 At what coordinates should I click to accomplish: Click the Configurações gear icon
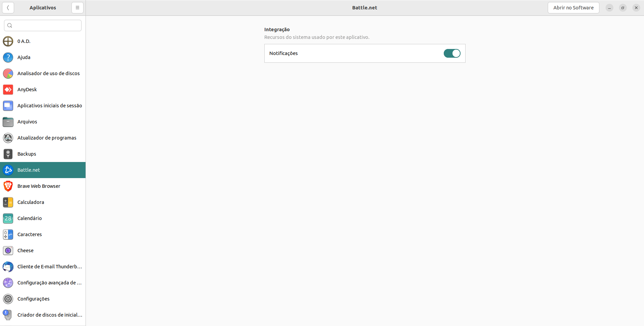tap(8, 299)
